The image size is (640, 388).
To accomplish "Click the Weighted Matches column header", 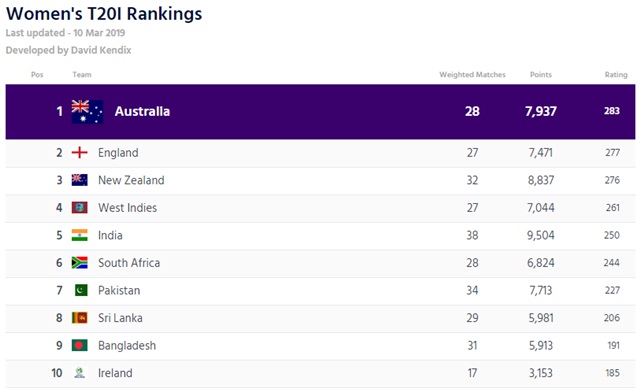I will point(472,75).
